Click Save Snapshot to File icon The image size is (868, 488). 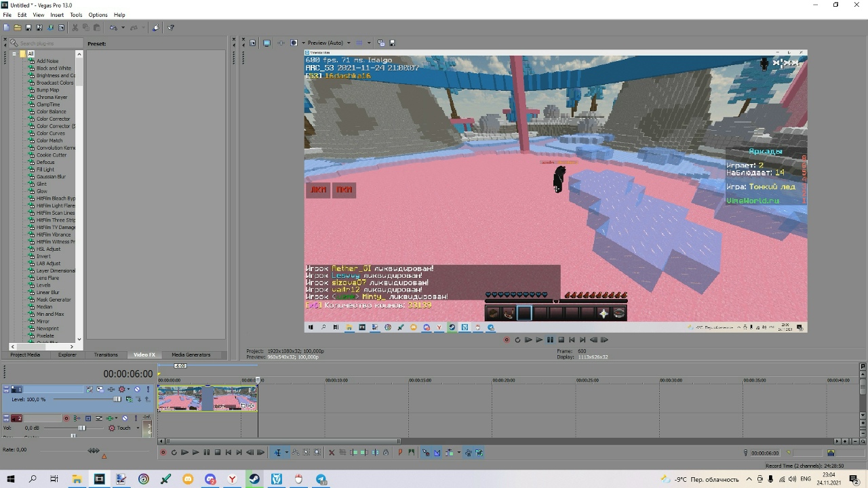[x=392, y=43]
